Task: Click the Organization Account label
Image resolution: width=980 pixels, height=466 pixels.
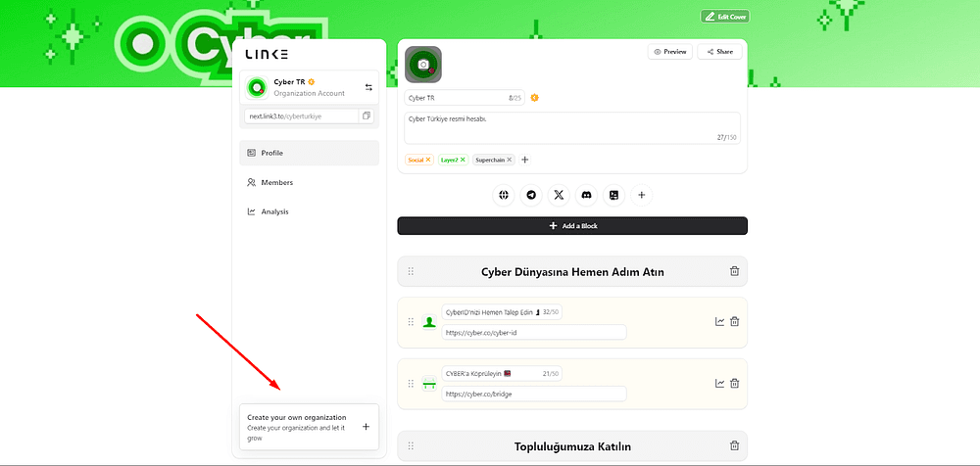Action: click(x=309, y=93)
